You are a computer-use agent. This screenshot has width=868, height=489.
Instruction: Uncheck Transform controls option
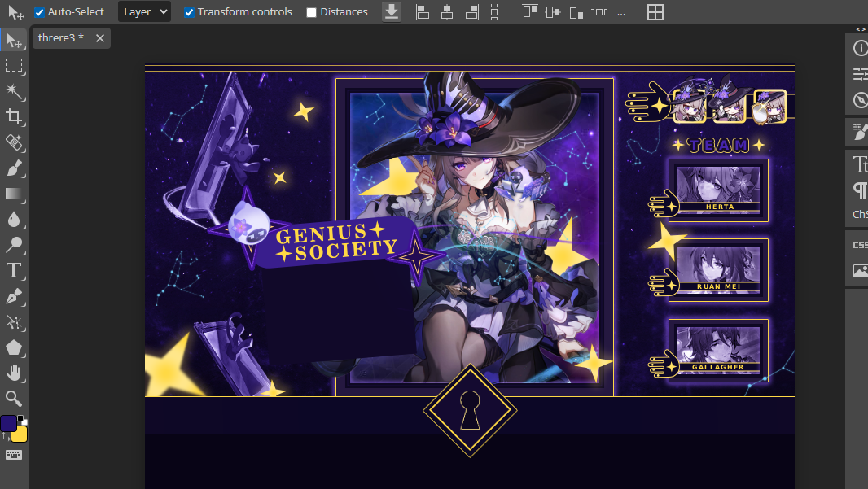click(x=189, y=12)
